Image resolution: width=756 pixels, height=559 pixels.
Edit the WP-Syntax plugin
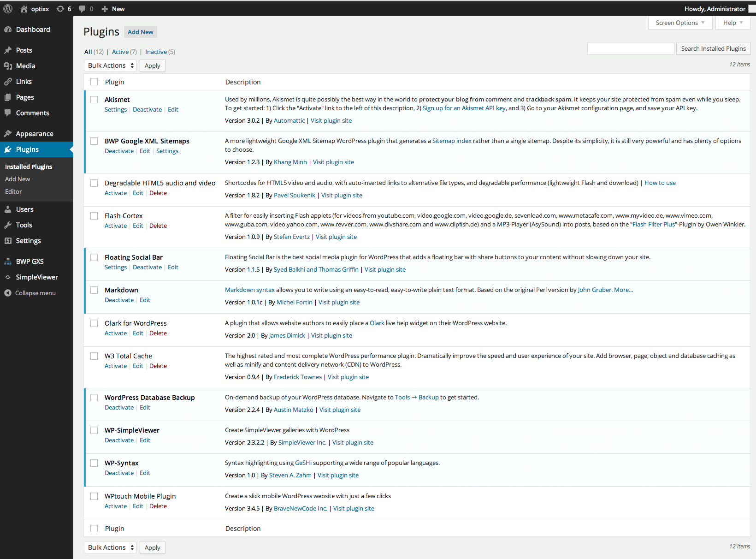coord(145,473)
